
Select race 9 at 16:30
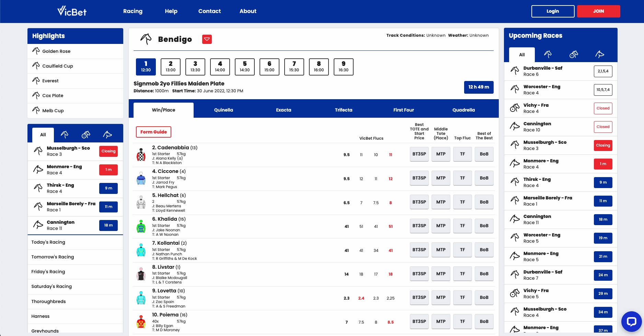[x=344, y=67]
